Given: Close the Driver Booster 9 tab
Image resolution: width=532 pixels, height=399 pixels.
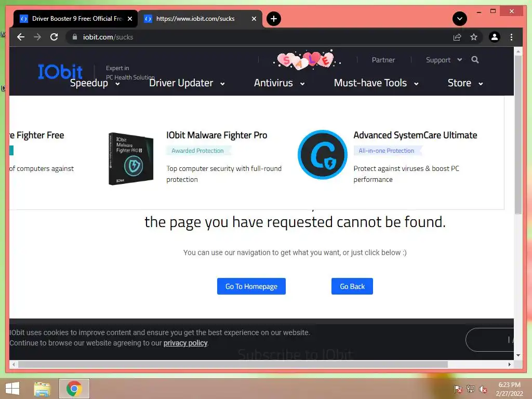Looking at the screenshot, I should coord(130,19).
